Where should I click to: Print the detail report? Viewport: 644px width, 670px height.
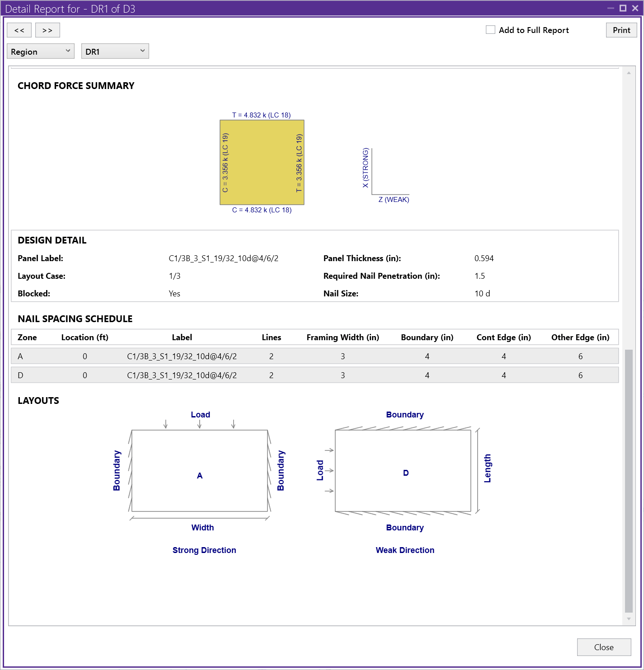tap(621, 30)
